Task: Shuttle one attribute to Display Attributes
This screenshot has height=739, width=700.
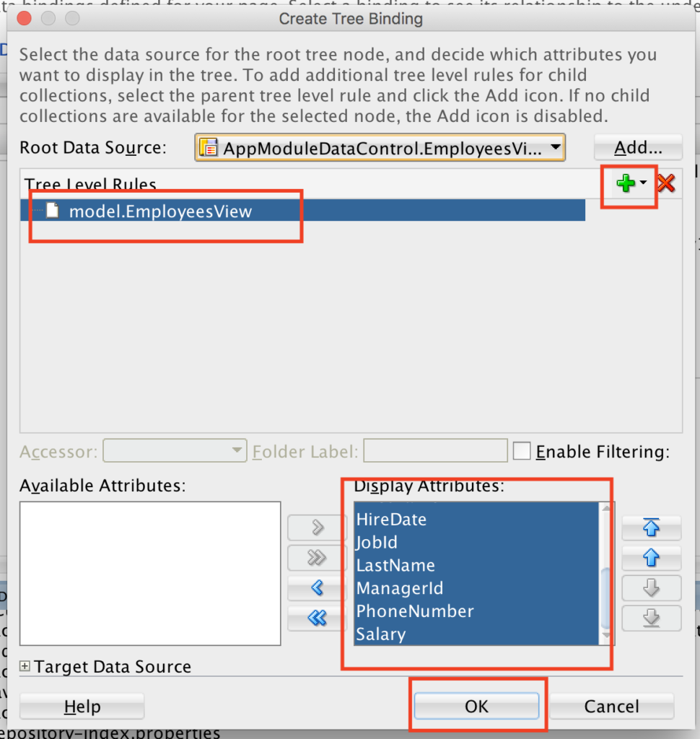Action: (x=316, y=528)
